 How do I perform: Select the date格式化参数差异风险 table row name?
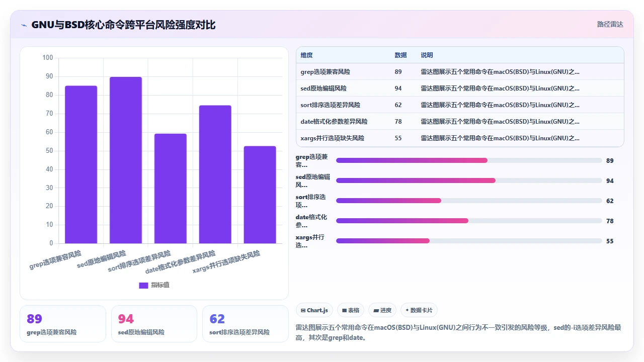tap(334, 122)
